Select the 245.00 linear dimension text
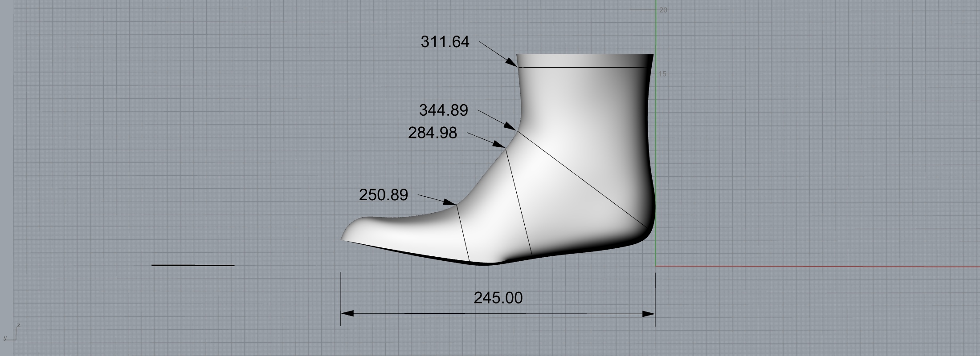Viewport: 980px width, 356px height. point(498,298)
